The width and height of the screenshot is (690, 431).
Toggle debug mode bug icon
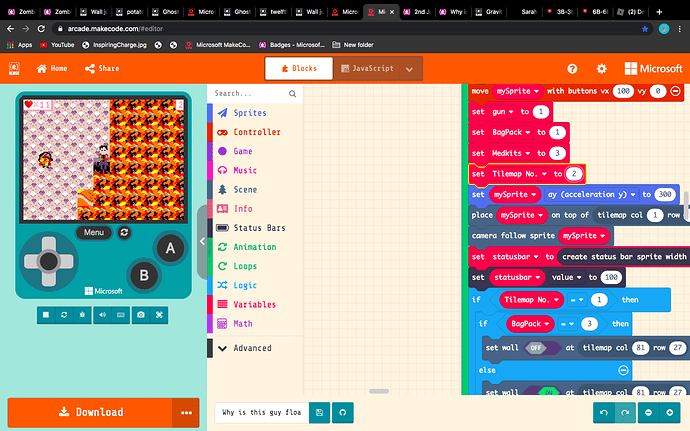pyautogui.click(x=82, y=315)
